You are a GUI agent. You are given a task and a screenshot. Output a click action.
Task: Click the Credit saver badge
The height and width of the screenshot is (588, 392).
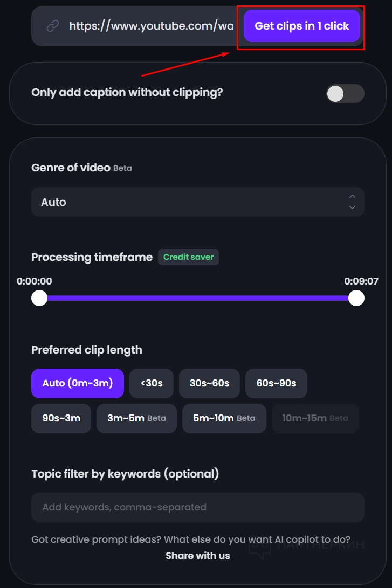[188, 257]
